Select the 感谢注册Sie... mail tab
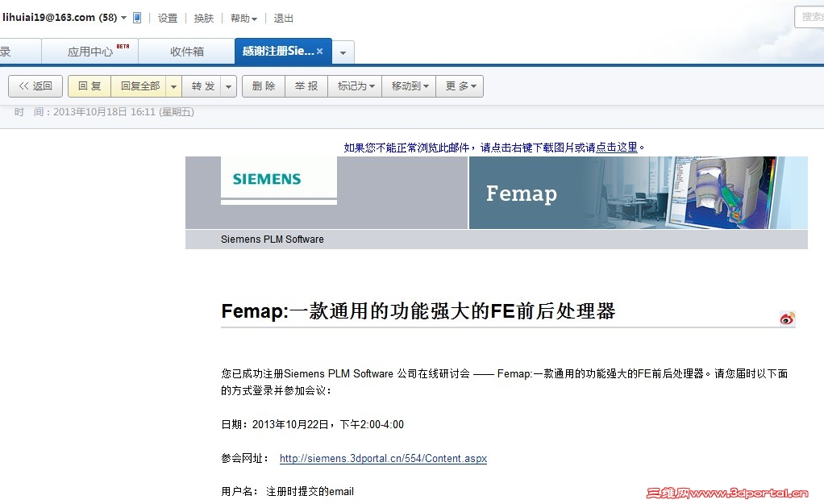Viewport: 824px width, 504px height. point(278,51)
